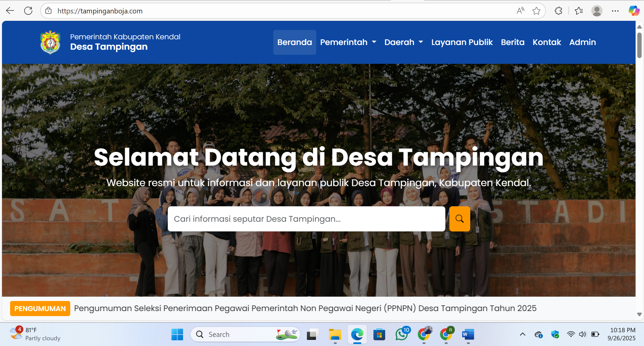Click the Desa Tampingan coat of arms logo
Viewport: 644px width, 346px height.
click(50, 42)
